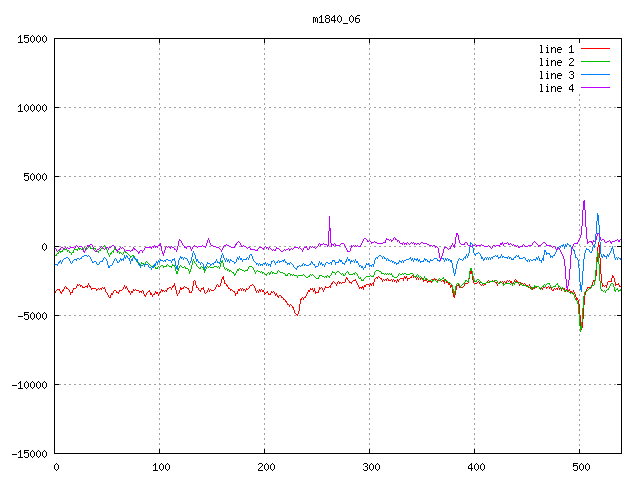Click the chart title m1840_06
Viewport: 640px width, 480px height.
(336, 19)
